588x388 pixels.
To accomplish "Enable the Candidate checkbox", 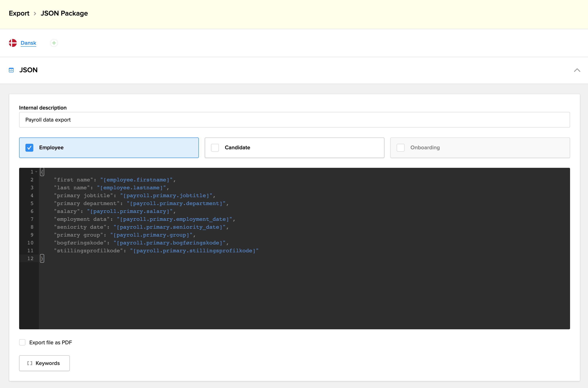I will (215, 148).
